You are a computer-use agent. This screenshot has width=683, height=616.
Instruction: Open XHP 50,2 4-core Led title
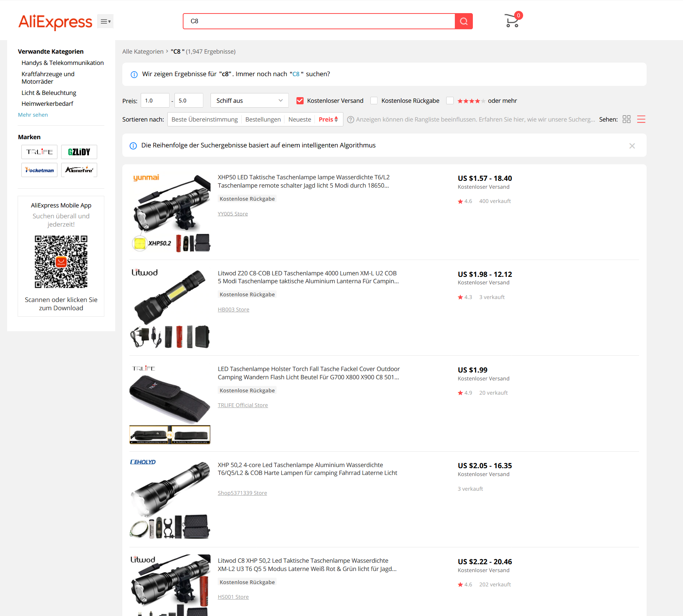tap(307, 469)
